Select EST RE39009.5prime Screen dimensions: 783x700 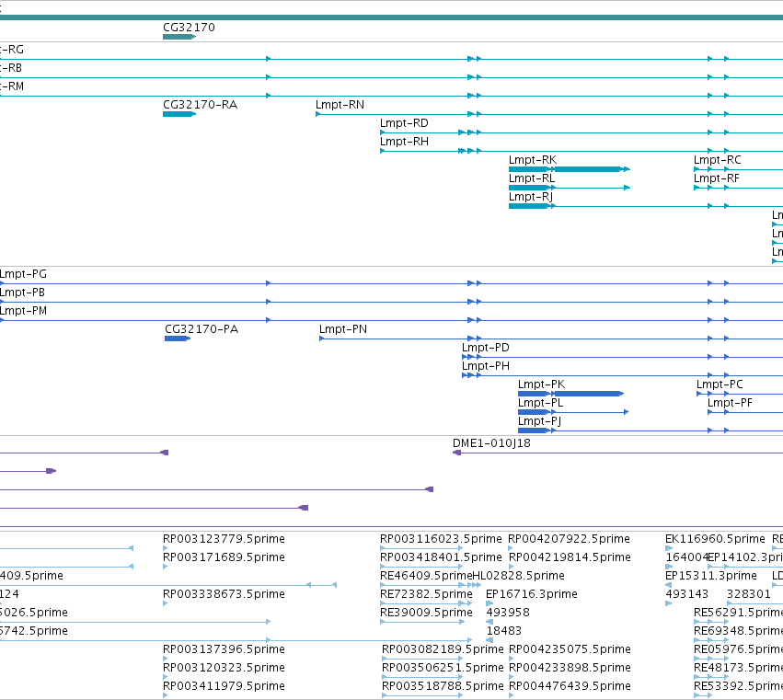point(426,613)
